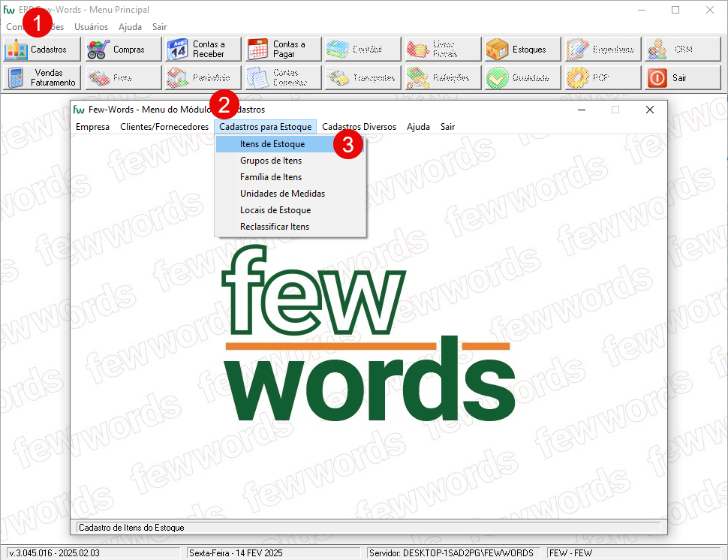Click 'Cadastro de Itens do Estoque' status text
The height and width of the screenshot is (560, 728).
131,528
